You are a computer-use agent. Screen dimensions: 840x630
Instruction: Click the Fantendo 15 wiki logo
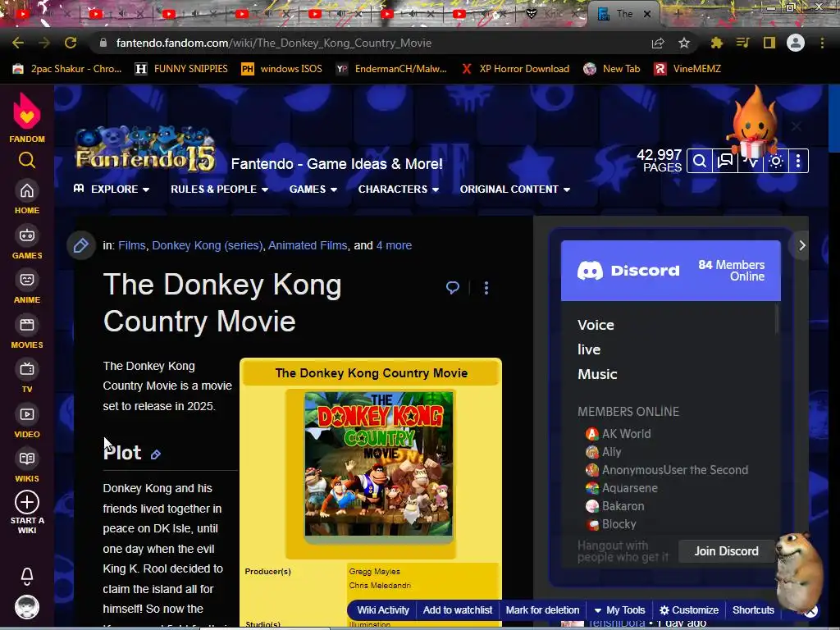point(145,149)
